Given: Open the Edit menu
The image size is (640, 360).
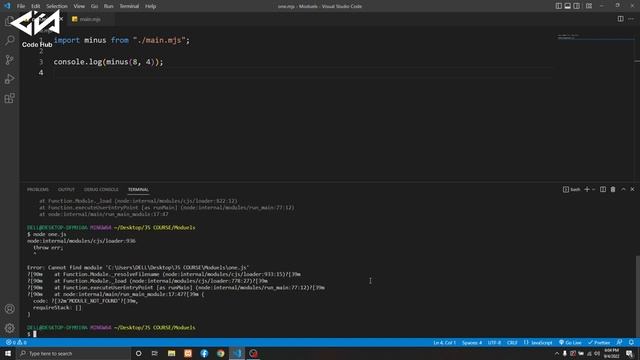Looking at the screenshot, I should pos(36,6).
